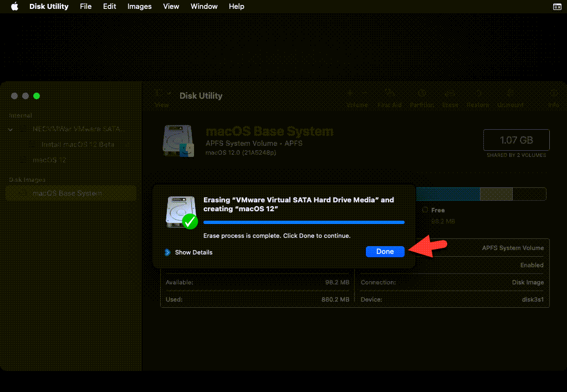
Task: Open the Images menu
Action: [x=139, y=7]
